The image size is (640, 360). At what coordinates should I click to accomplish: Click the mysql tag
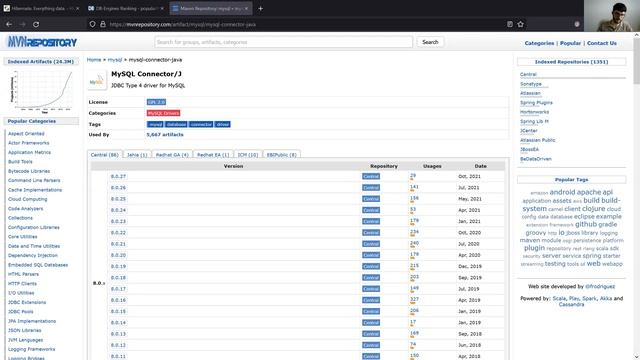click(x=155, y=124)
